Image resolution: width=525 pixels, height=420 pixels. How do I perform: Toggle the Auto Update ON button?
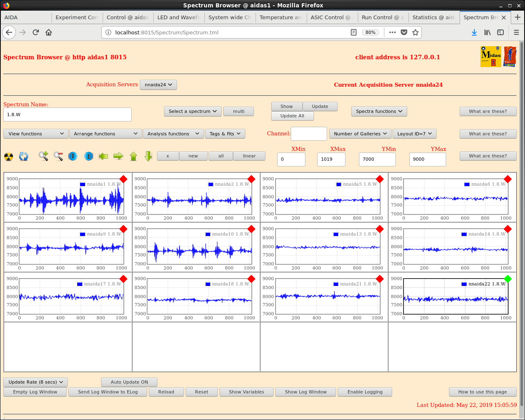coord(129,382)
